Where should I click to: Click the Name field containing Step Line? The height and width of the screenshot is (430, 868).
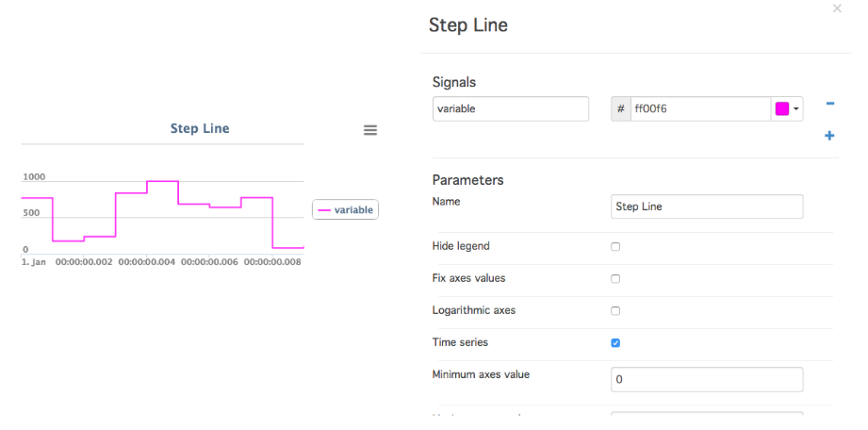707,207
